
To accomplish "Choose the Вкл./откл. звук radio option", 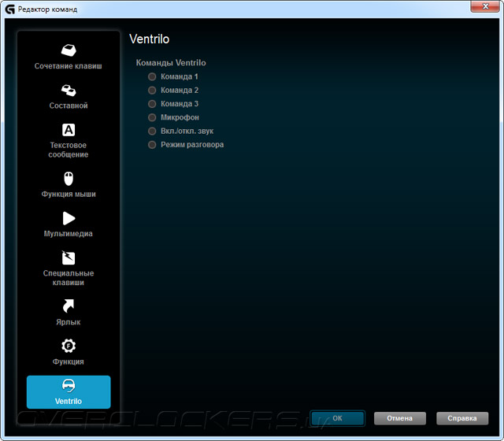I will pos(152,131).
